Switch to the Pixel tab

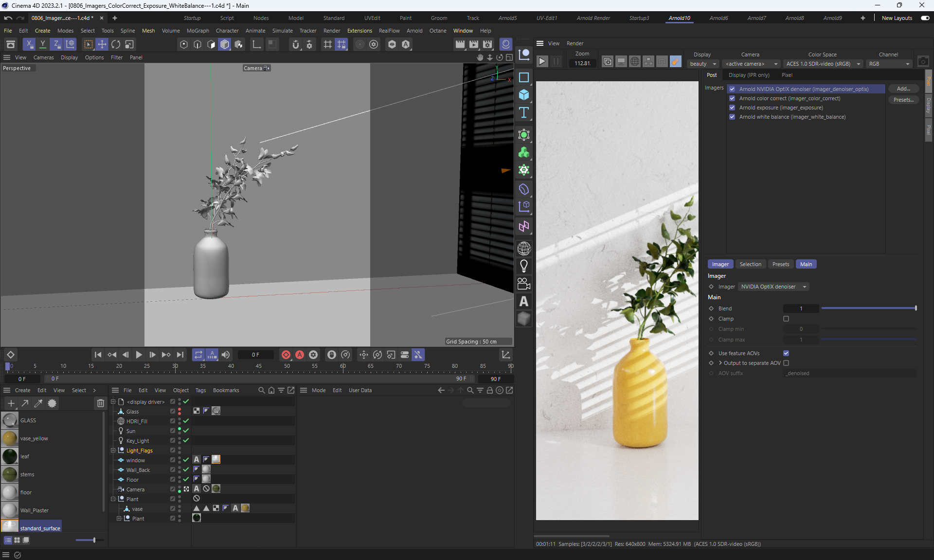pos(787,75)
